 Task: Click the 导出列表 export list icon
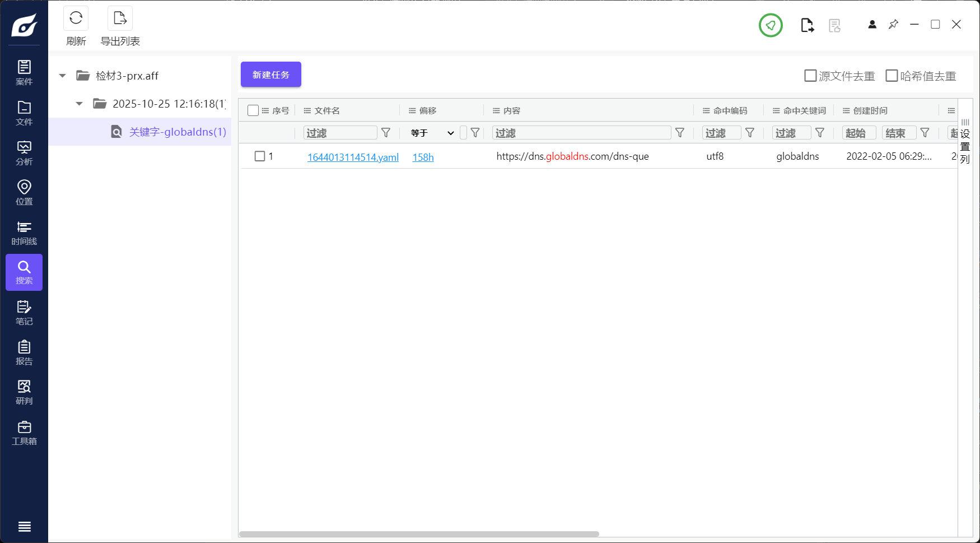[x=119, y=18]
